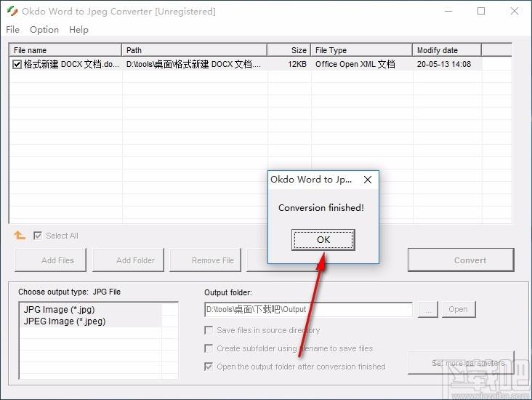Sort by the Path column header
532x400 pixels.
(194, 50)
